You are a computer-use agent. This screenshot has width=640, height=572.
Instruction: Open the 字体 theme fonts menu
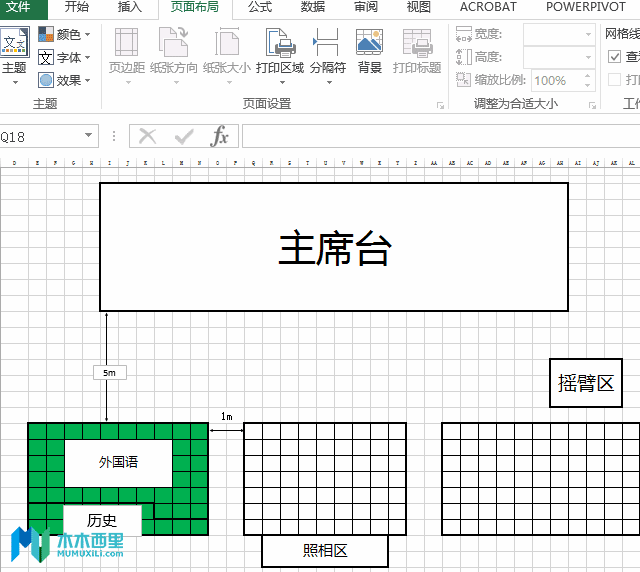point(64,58)
